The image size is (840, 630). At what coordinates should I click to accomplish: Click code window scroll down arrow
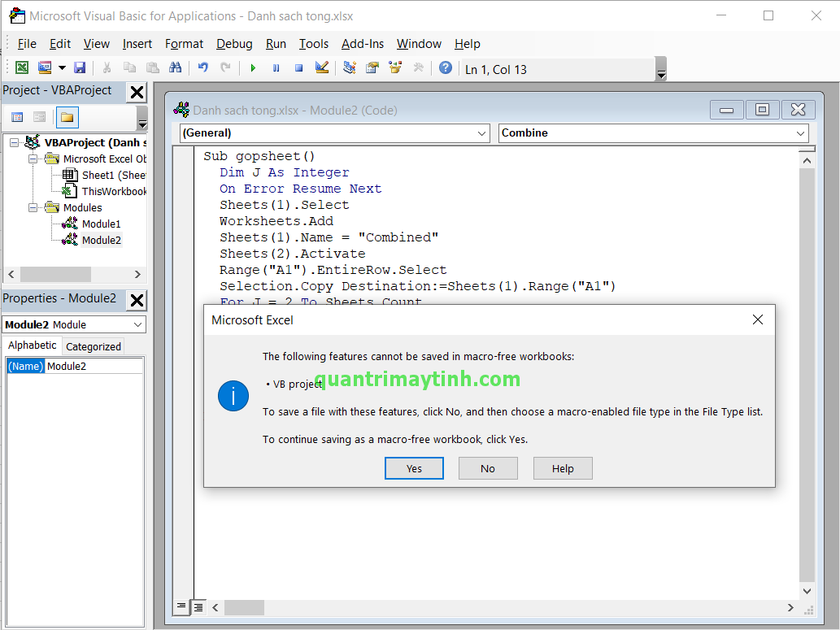(x=807, y=591)
